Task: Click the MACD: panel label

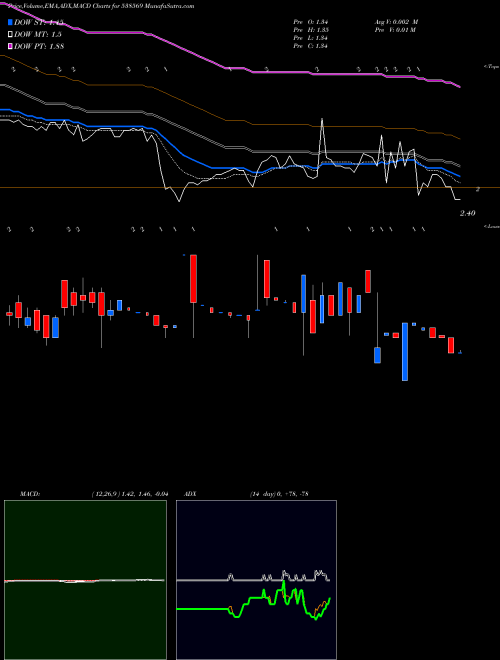Action: (29, 493)
